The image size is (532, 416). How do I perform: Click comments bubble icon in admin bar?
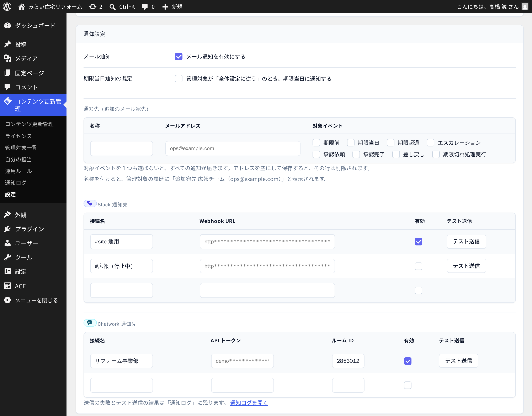click(145, 7)
